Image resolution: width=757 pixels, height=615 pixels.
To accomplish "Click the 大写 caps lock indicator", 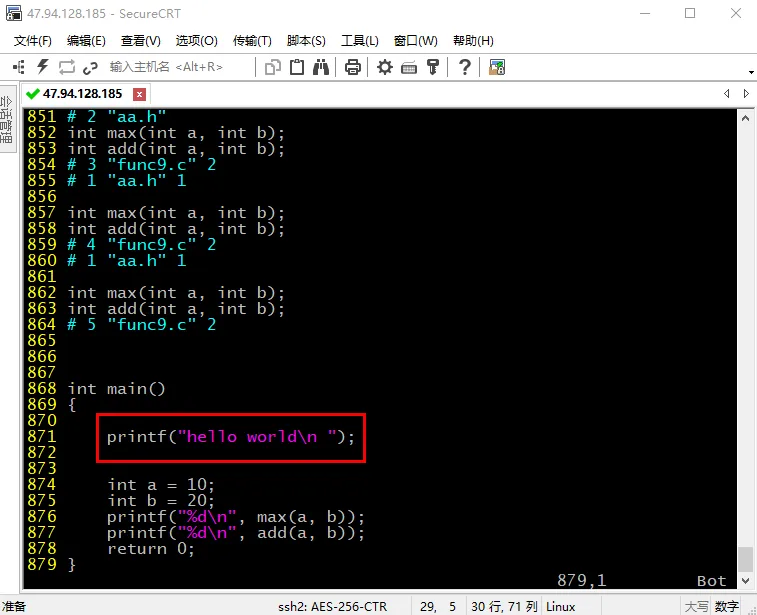I will 697,606.
